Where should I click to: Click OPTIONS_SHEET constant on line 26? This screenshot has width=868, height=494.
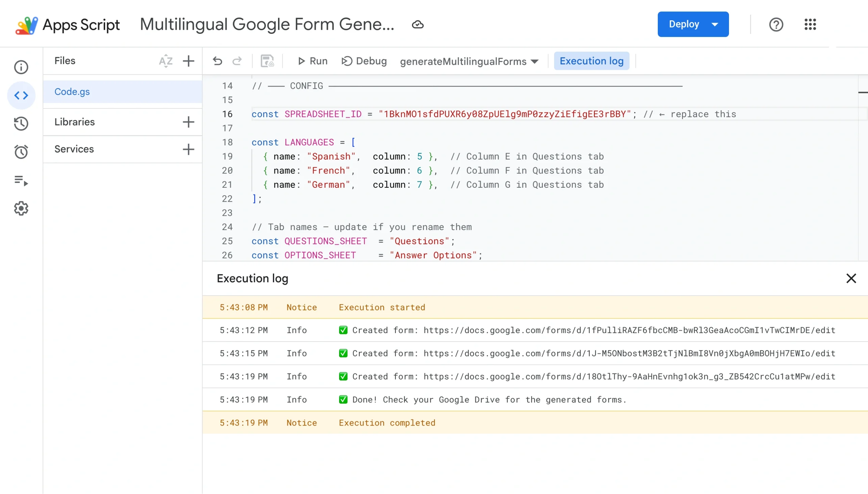click(x=320, y=255)
